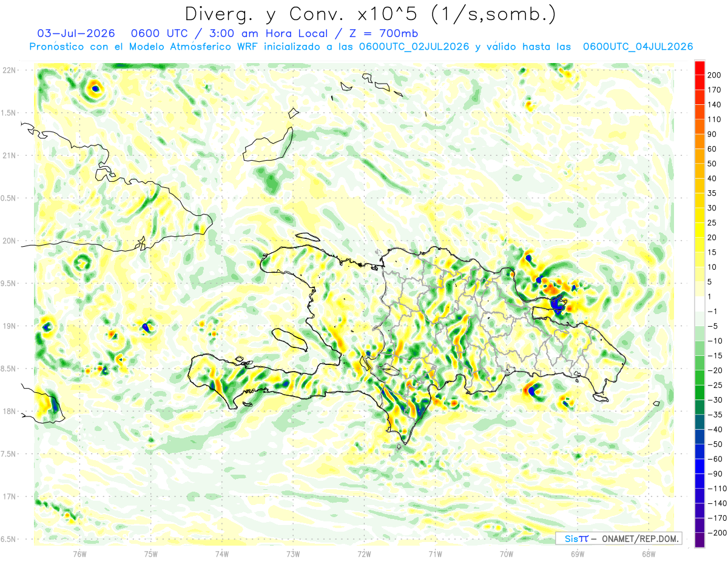Click the longitude label "72W"
This screenshot has width=728, height=562.
point(364,554)
